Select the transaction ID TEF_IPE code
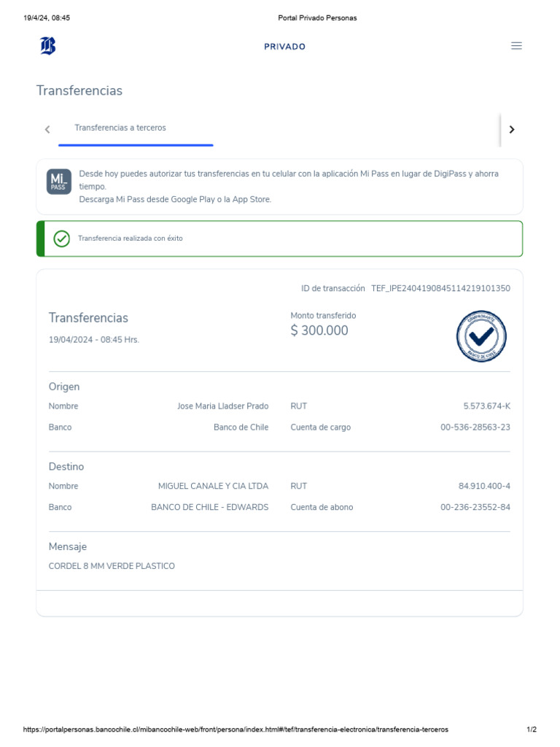The image size is (560, 747). [440, 288]
